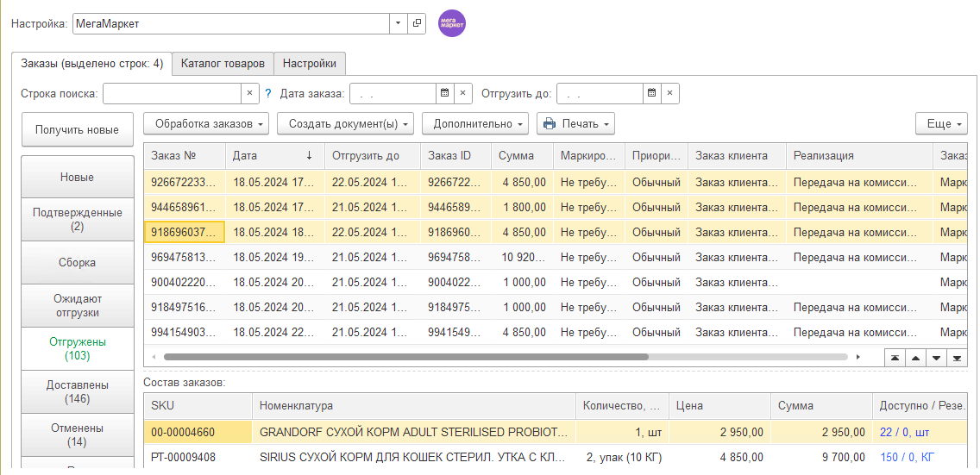Move one row up in orders list
The height and width of the screenshot is (475, 980).
coord(915,358)
